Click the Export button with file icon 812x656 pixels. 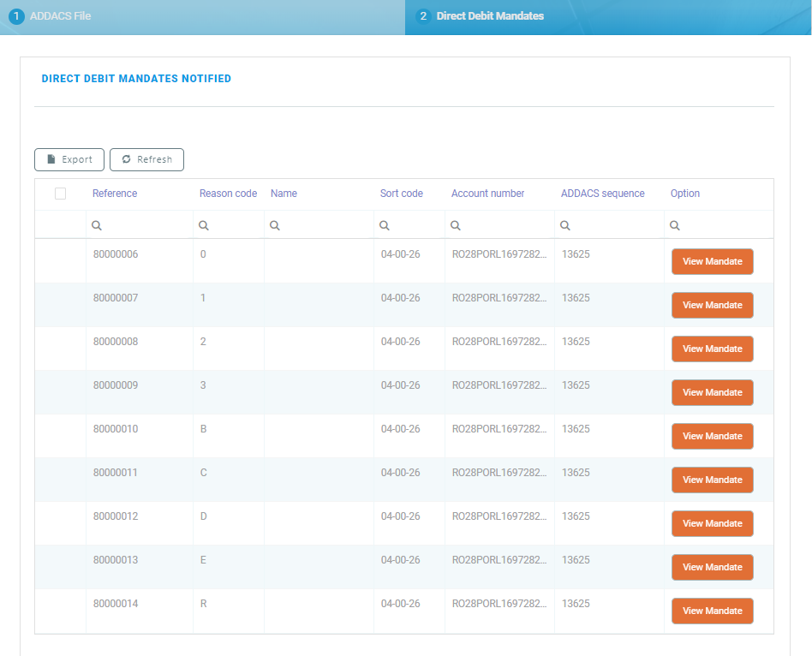point(69,159)
